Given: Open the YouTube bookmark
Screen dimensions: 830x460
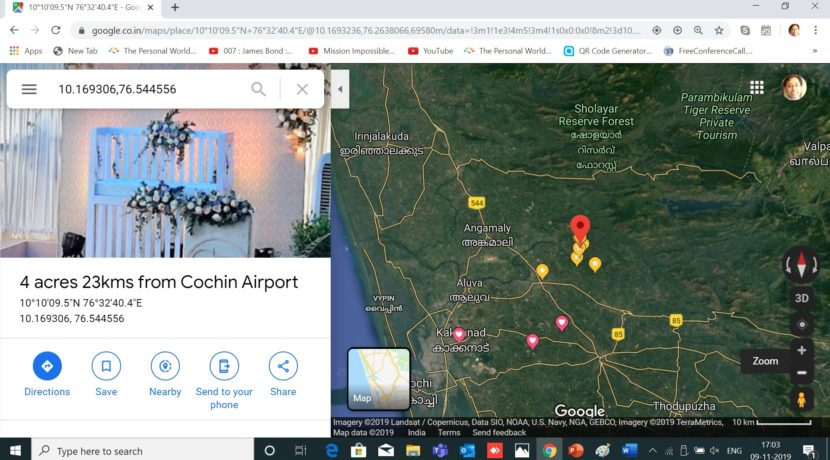Looking at the screenshot, I should 430,50.
